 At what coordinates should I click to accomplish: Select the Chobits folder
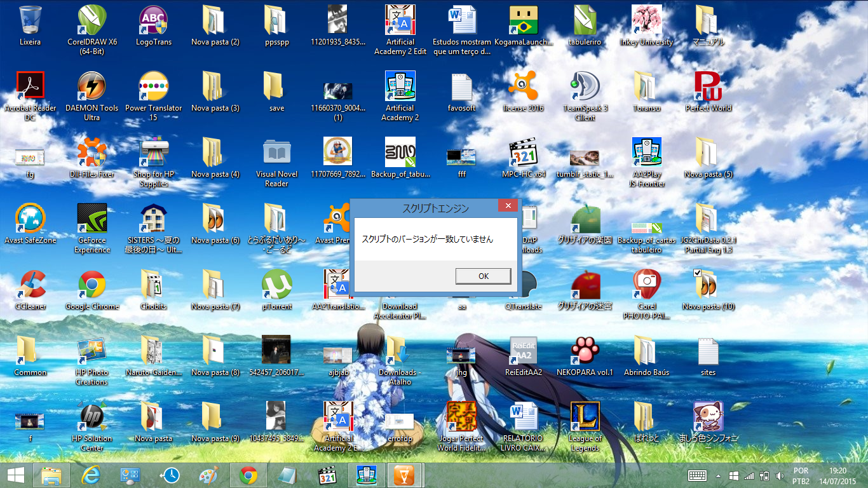[153, 290]
